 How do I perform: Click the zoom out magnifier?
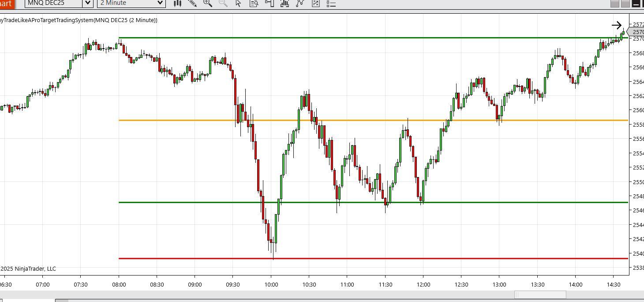pos(223,3)
